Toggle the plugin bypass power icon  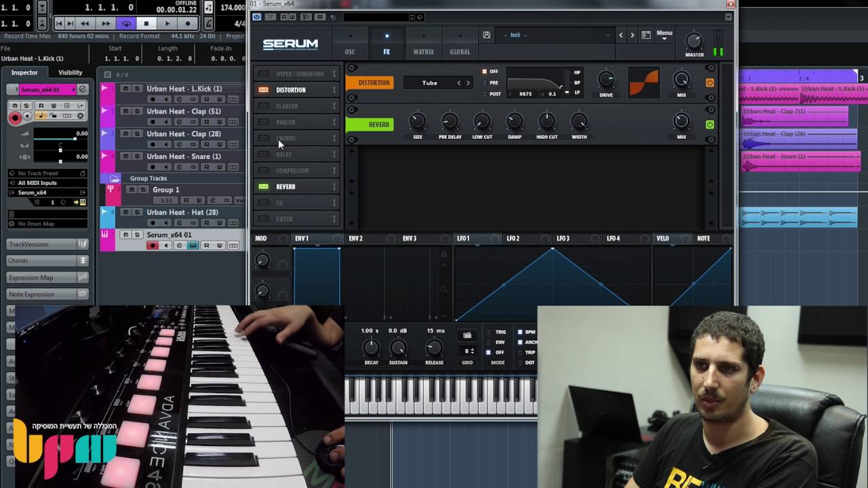[x=257, y=17]
